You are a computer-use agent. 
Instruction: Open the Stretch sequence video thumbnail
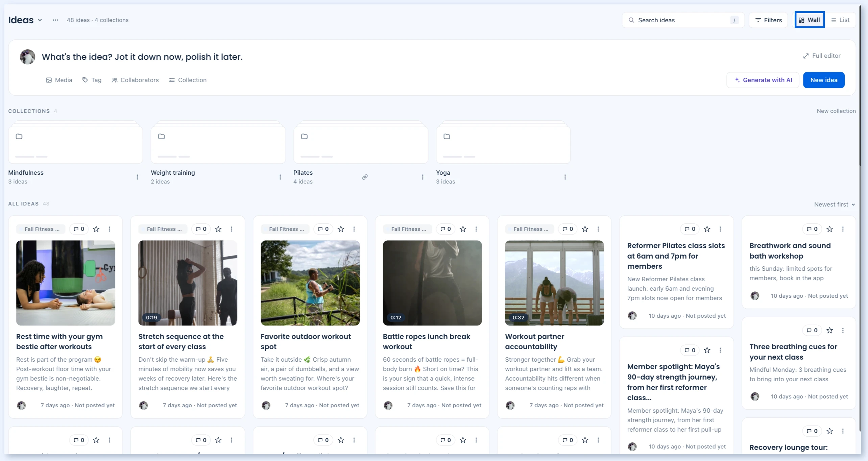pos(188,283)
